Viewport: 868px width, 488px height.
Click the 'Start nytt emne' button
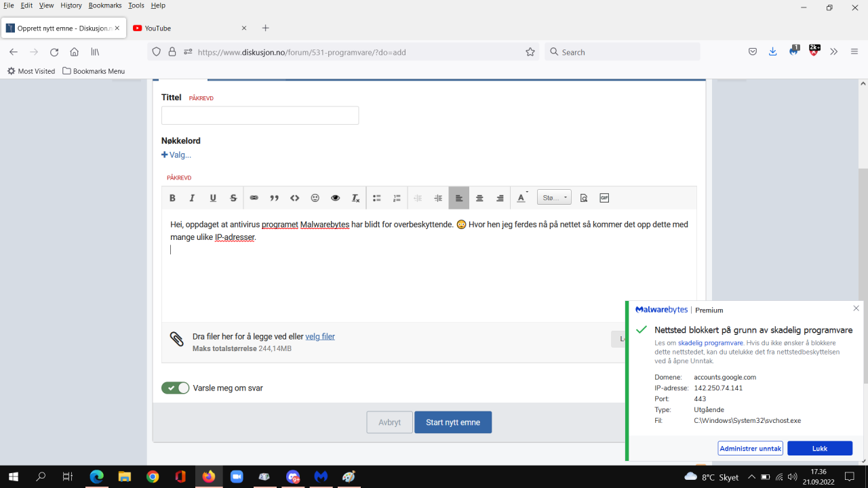coord(453,422)
